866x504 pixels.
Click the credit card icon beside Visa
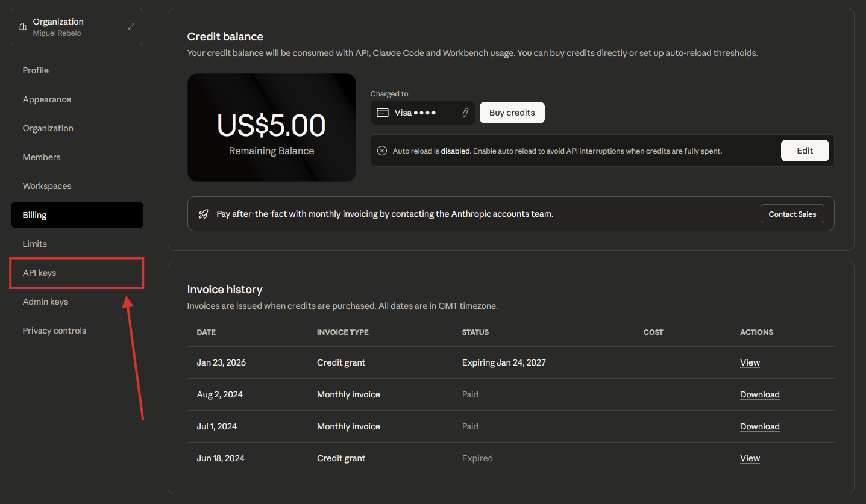click(383, 113)
